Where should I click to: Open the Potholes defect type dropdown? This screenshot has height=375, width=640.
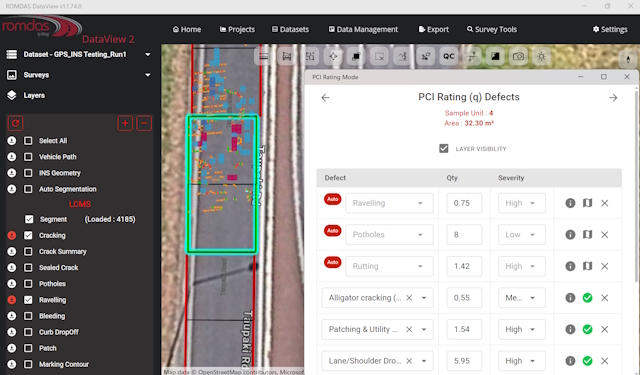389,235
